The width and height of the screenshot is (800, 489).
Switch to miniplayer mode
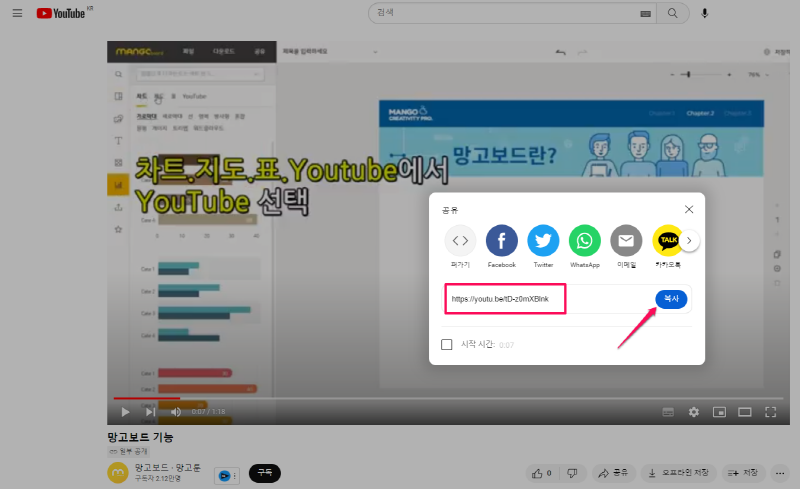coord(719,412)
